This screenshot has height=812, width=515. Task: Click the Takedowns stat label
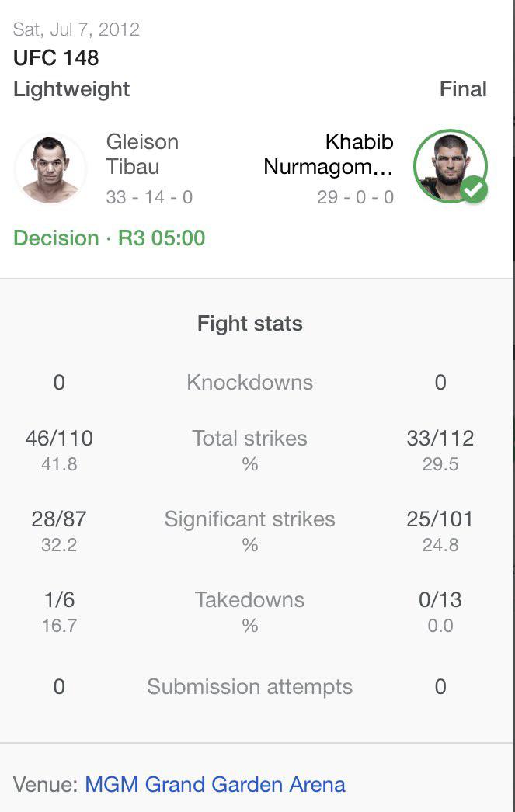point(249,600)
